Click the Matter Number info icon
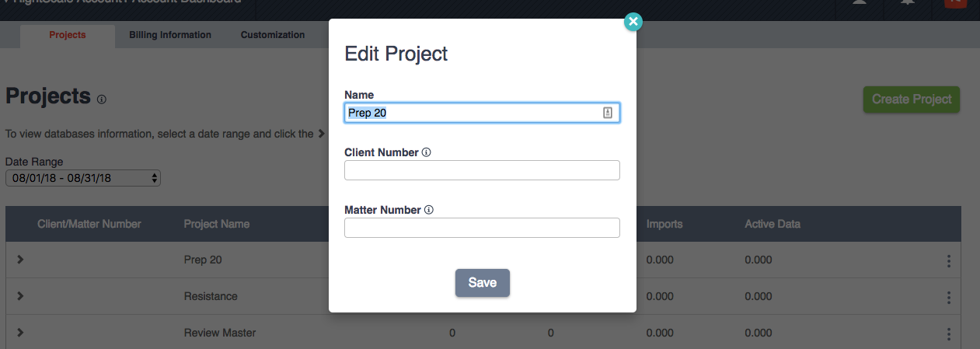The width and height of the screenshot is (980, 349). pos(429,210)
